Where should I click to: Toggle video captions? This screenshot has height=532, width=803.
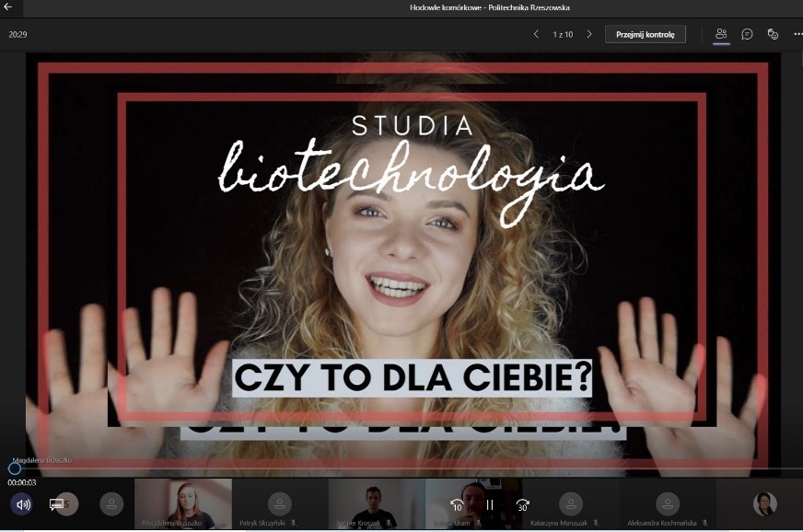click(56, 504)
